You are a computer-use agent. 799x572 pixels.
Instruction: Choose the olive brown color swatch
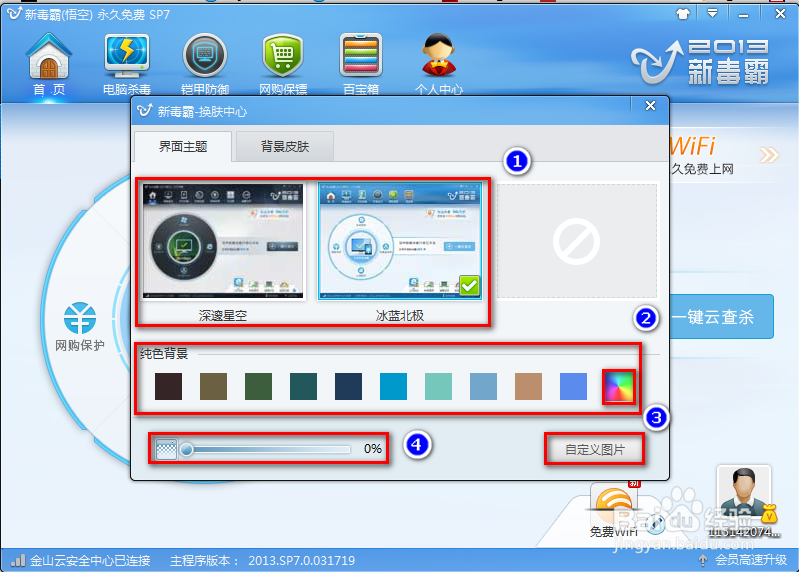(214, 386)
